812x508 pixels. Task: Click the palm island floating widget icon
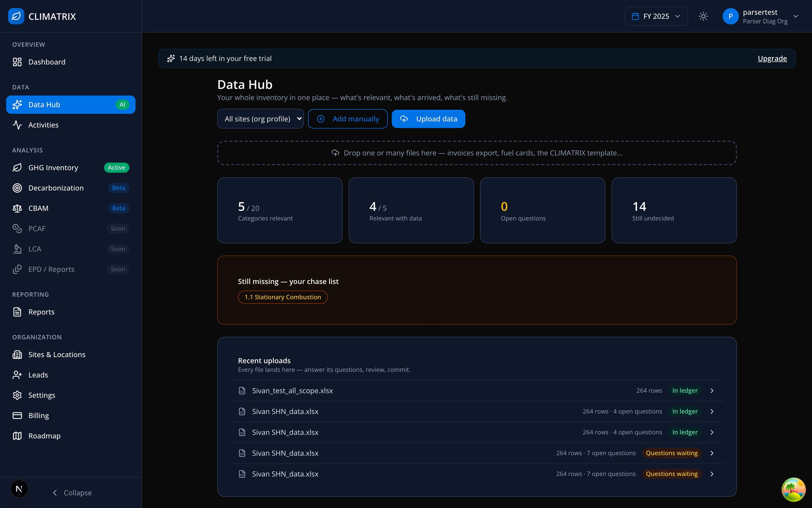tap(793, 489)
